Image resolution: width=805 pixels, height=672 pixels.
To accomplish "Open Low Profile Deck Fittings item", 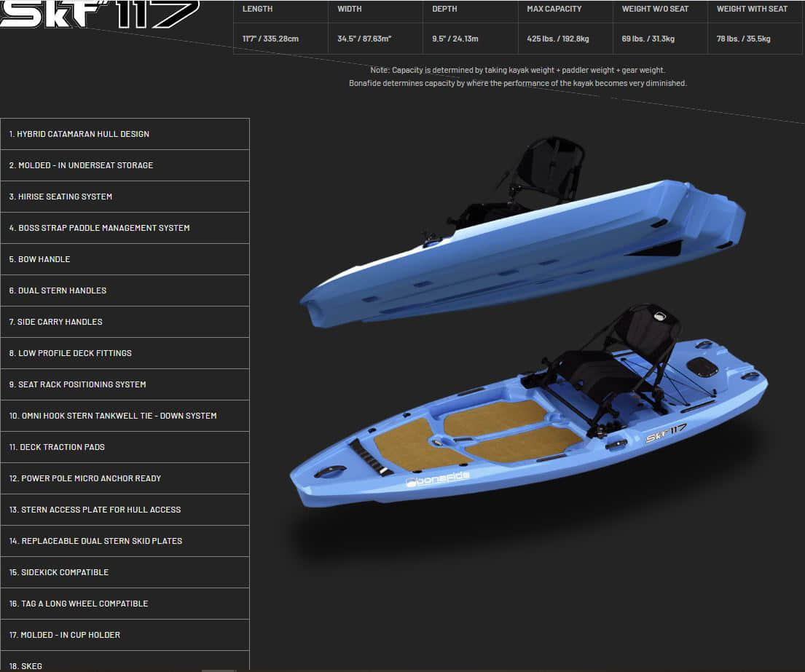I will point(125,353).
